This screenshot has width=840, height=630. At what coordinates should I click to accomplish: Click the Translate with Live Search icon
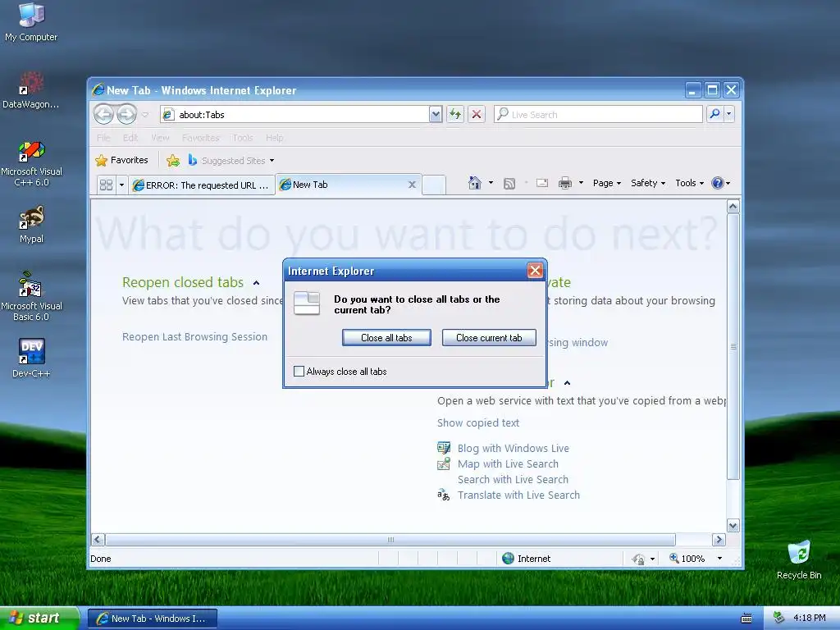444,495
